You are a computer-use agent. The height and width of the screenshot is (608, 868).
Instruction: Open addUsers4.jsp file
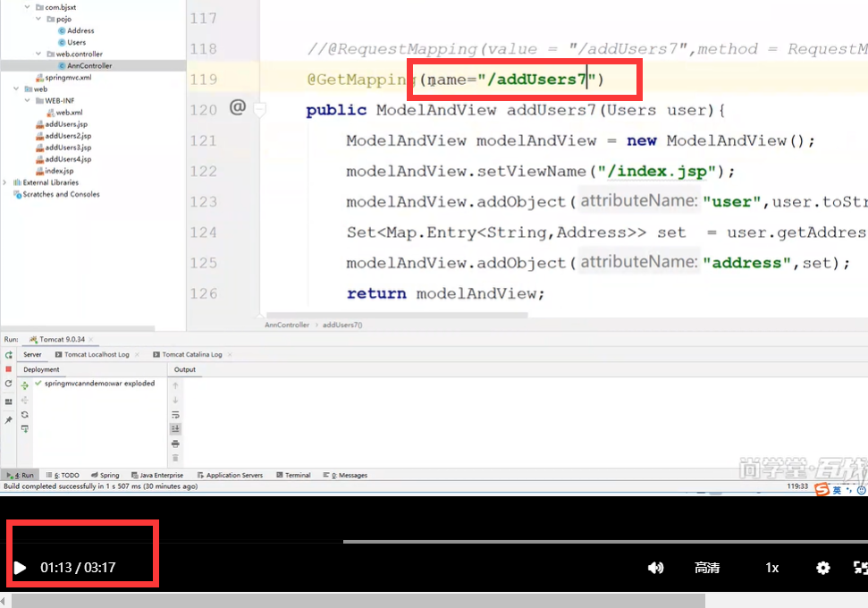pyautogui.click(x=63, y=159)
